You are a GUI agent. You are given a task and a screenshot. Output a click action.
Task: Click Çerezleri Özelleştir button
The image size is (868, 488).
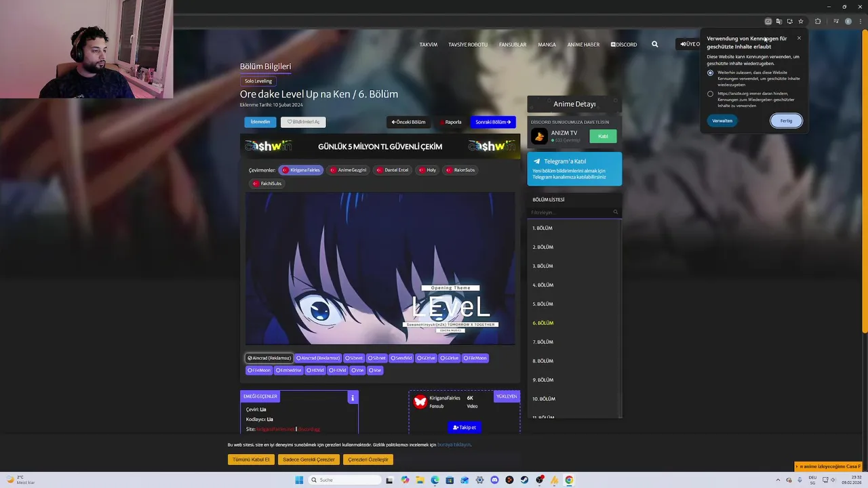(x=368, y=460)
